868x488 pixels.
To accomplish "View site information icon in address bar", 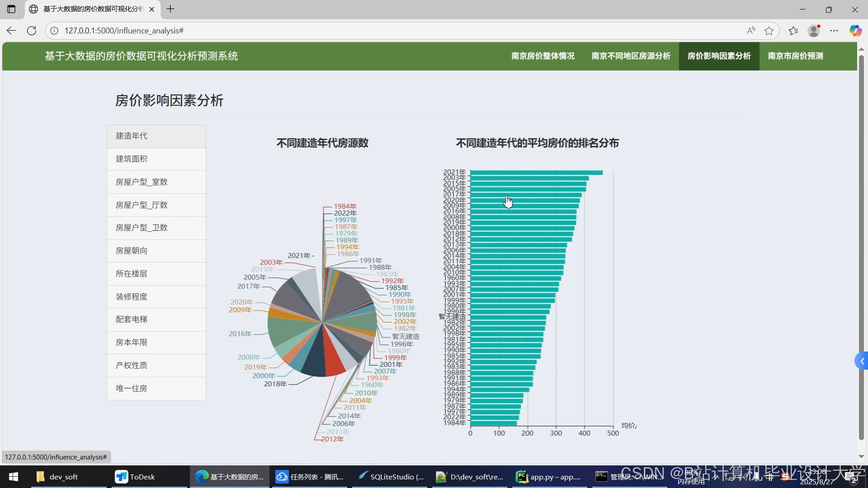I will 54,31.
